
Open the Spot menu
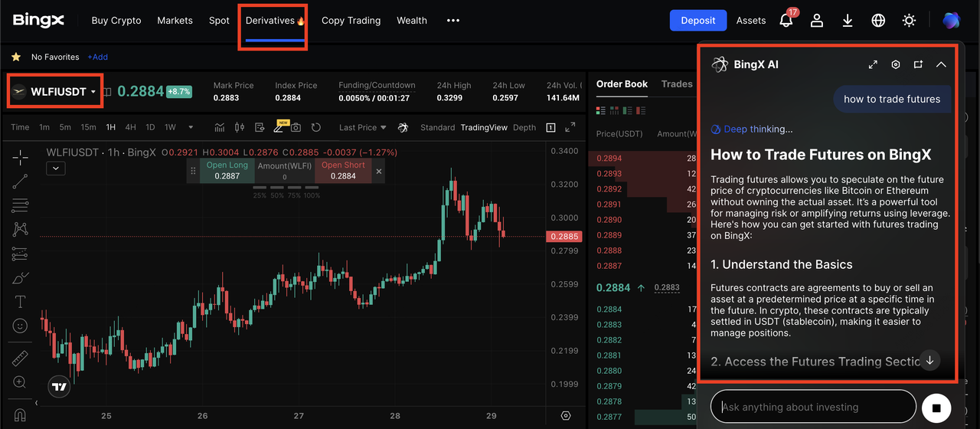(x=219, y=21)
